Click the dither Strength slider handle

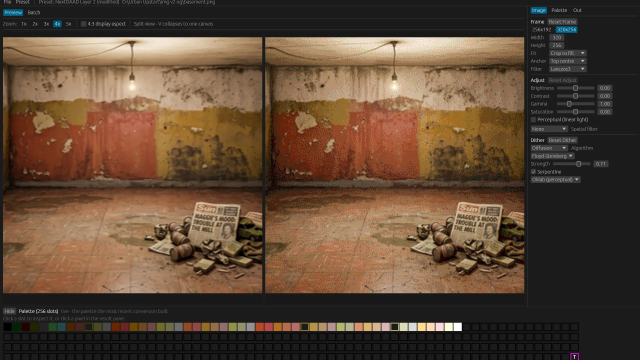point(578,164)
